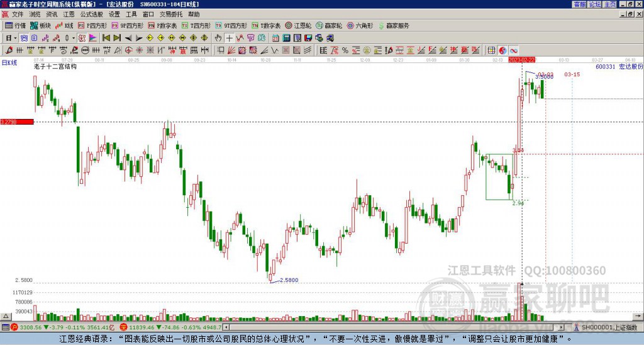Screen dimensions: 644x345
Task: Click the 六角形 hexagon toolbar icon
Action: click(360, 25)
